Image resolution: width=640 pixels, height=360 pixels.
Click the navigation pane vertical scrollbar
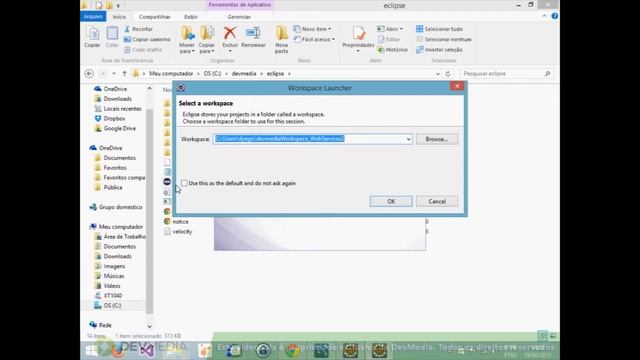point(149,210)
